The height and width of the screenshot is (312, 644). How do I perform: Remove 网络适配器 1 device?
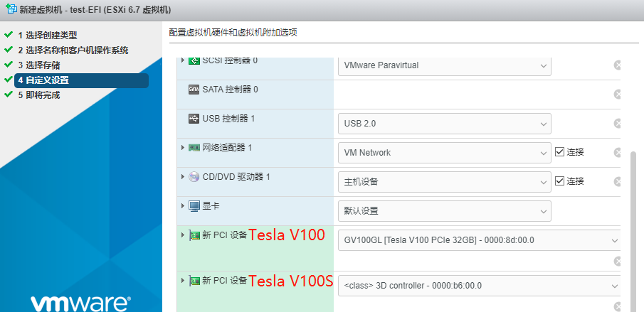click(617, 153)
